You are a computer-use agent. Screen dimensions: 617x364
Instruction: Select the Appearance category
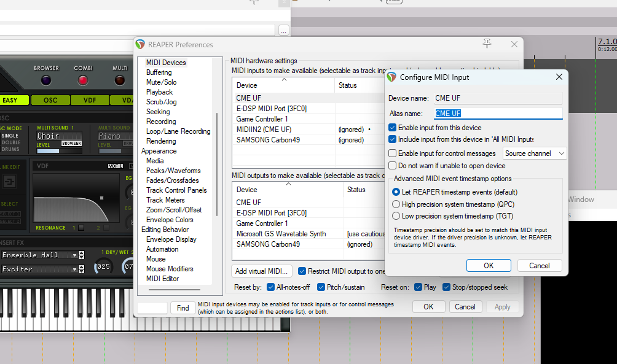159,151
